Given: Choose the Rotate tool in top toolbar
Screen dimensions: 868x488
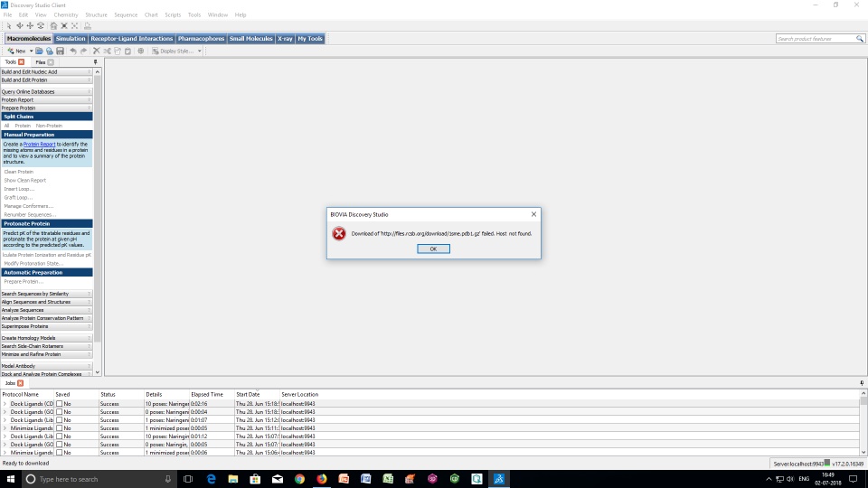Looking at the screenshot, I should pos(19,26).
